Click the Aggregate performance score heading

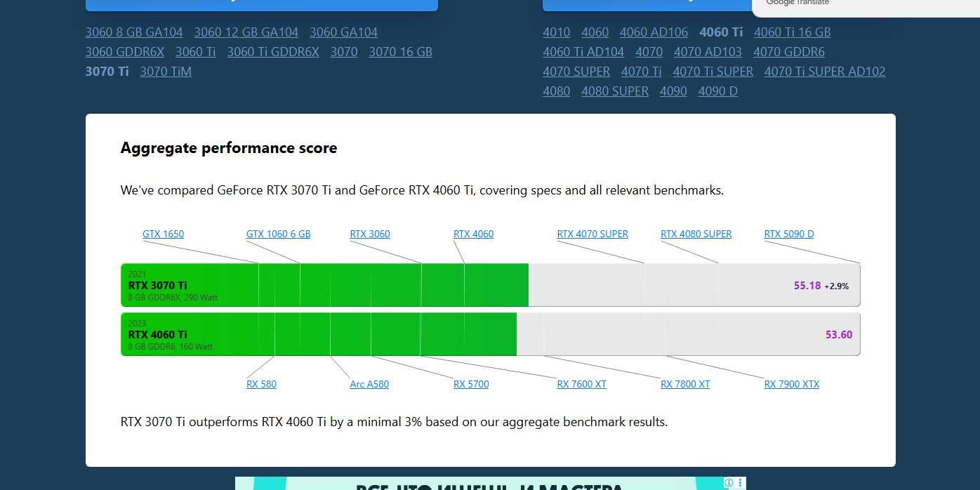[229, 148]
